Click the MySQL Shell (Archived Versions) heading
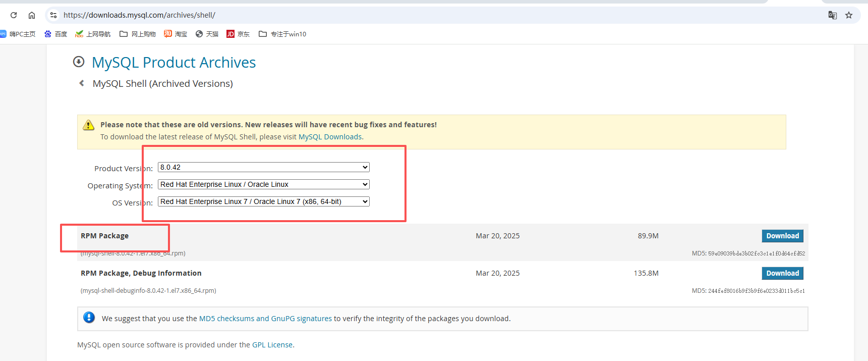868x361 pixels. (162, 83)
